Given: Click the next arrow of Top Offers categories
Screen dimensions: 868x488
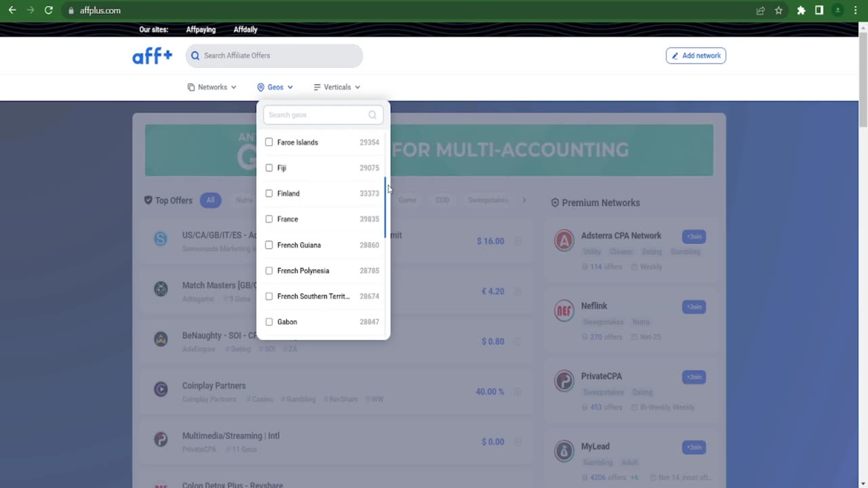Looking at the screenshot, I should coord(524,200).
